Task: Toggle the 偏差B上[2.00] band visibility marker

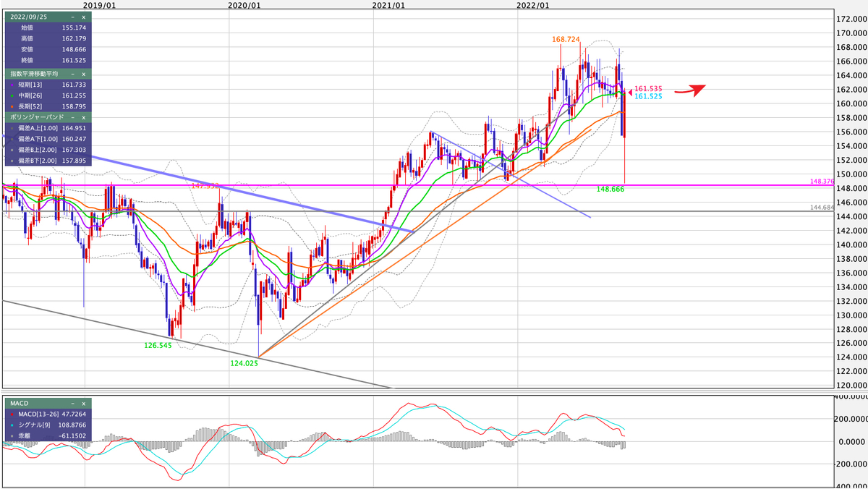Action: click(x=12, y=150)
